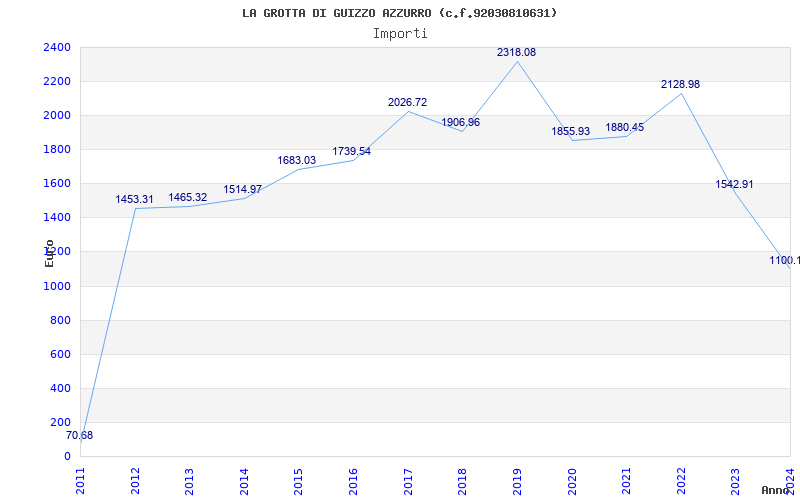Click the Importi subtitle
The width and height of the screenshot is (800, 500).
click(400, 34)
